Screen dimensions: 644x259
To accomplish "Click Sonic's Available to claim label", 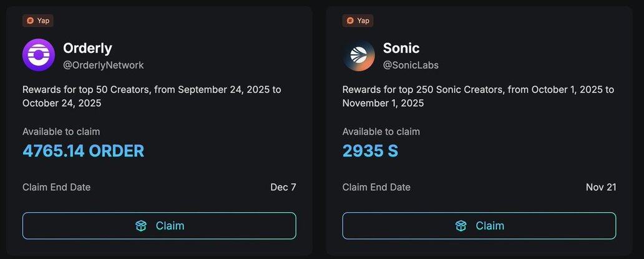I will click(x=381, y=132).
